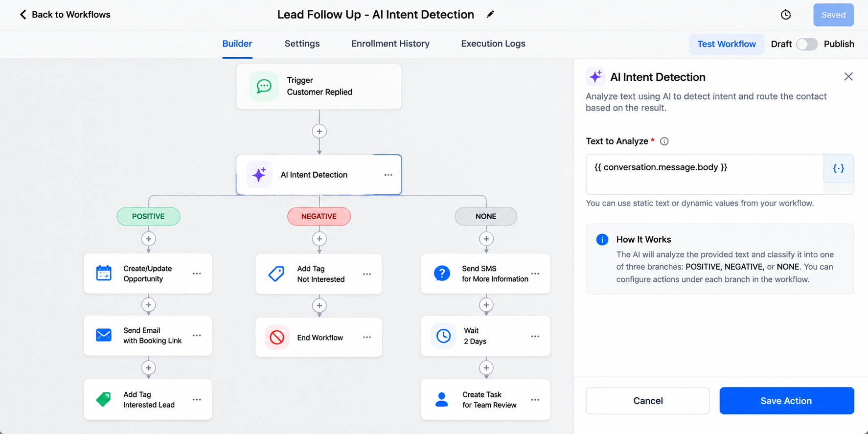Add a step below the Trigger node
The height and width of the screenshot is (434, 868).
pos(320,131)
